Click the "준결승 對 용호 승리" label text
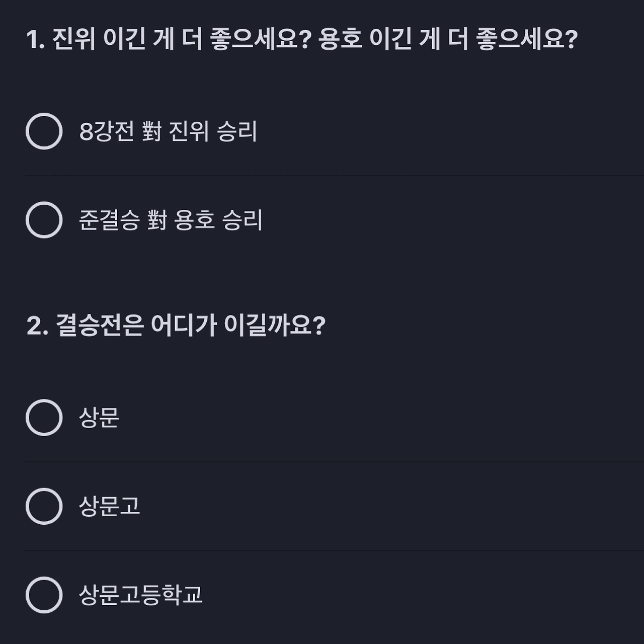Screen dimensions: 644x644 pyautogui.click(x=171, y=220)
